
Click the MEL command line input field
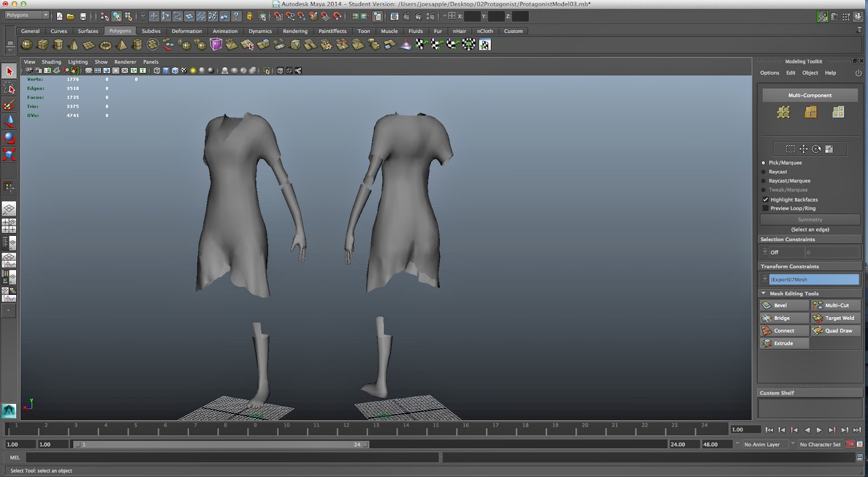pos(232,458)
